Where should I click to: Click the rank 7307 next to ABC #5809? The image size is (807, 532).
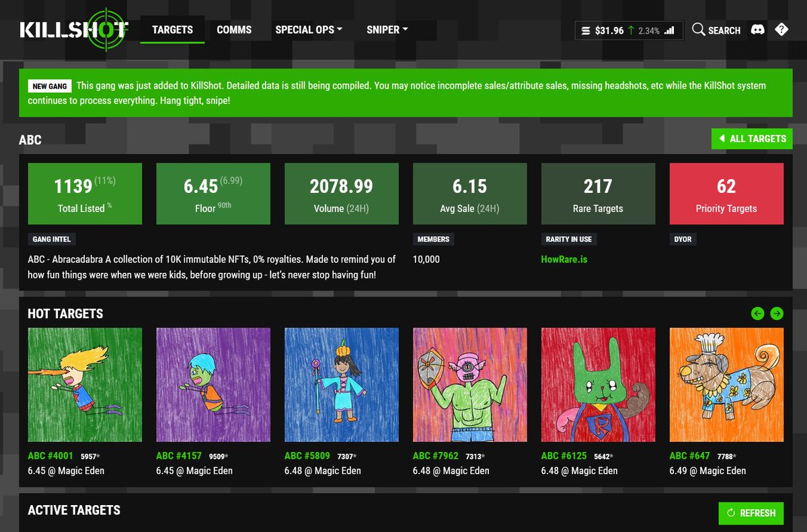(x=347, y=456)
